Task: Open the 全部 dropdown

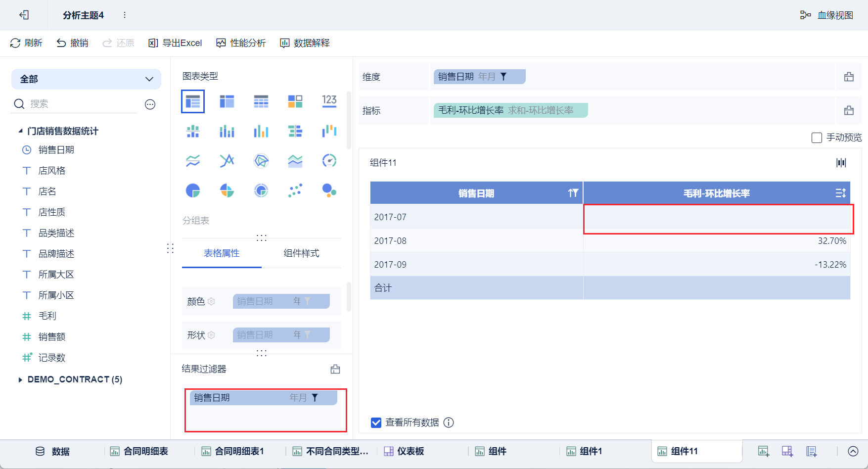Action: [x=86, y=79]
